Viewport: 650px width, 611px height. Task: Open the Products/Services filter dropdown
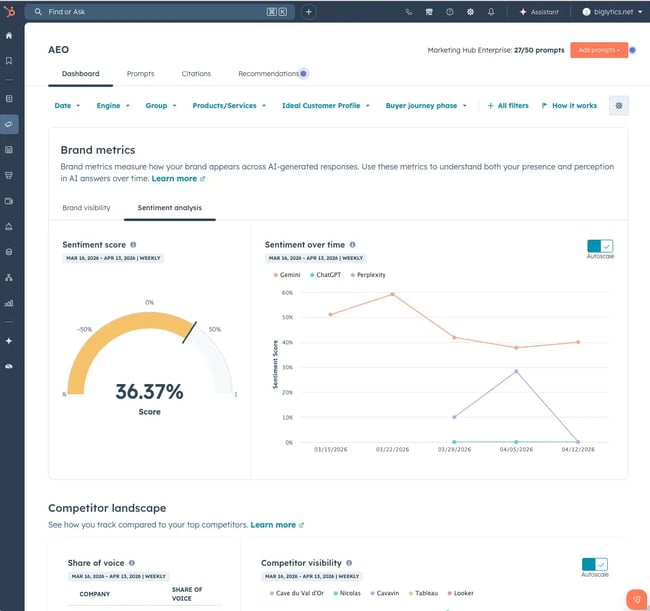tap(229, 106)
